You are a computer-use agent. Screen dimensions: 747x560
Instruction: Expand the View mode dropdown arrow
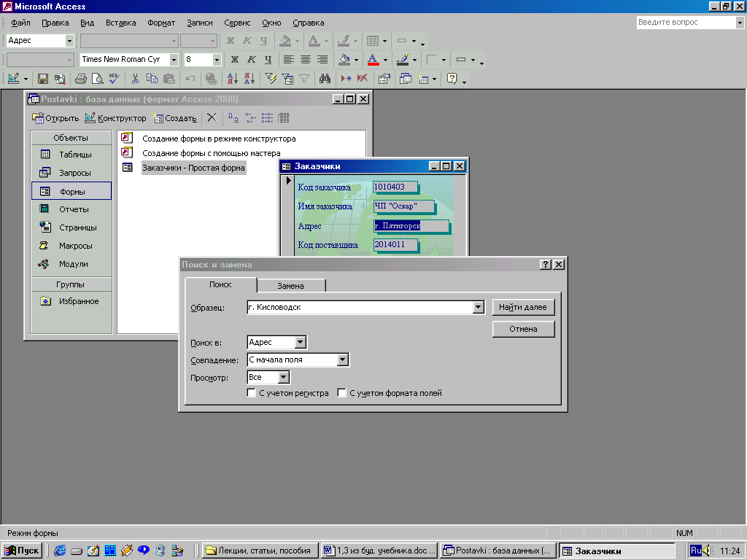point(26,79)
